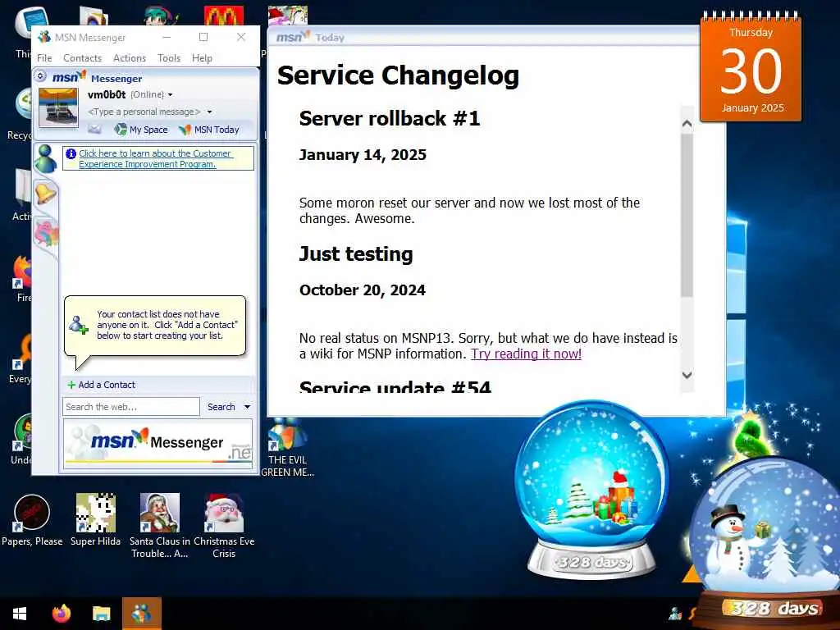Open MSN Today
Image resolution: width=840 pixels, height=630 pixels.
click(209, 129)
